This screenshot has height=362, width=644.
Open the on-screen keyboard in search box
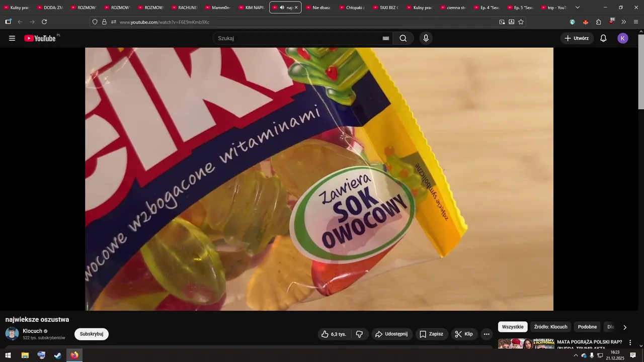tap(386, 38)
